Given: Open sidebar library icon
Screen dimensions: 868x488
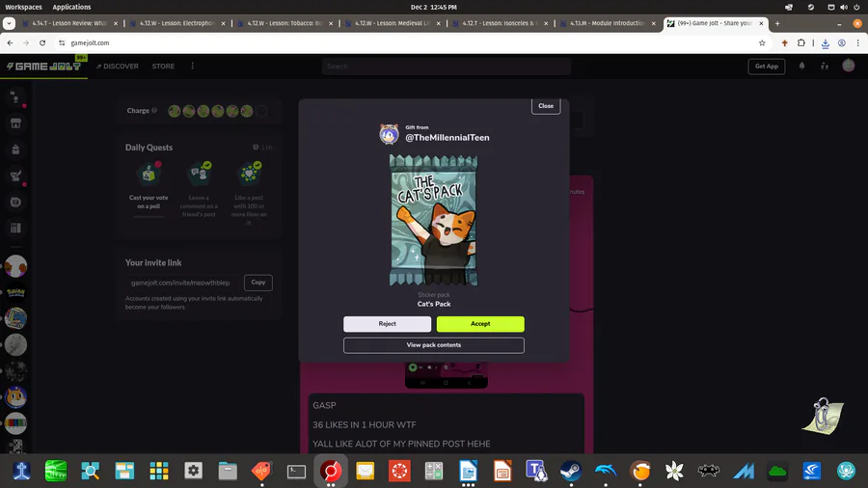Looking at the screenshot, I should tap(15, 228).
